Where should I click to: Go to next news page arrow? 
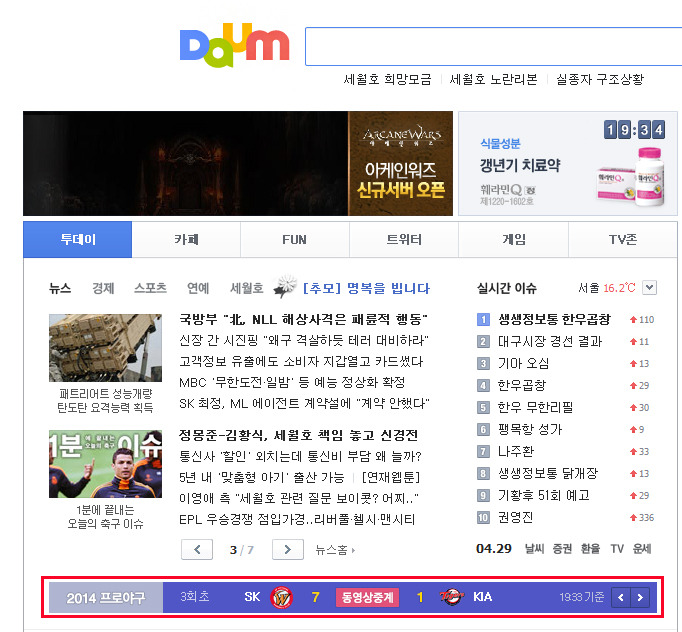[x=288, y=549]
